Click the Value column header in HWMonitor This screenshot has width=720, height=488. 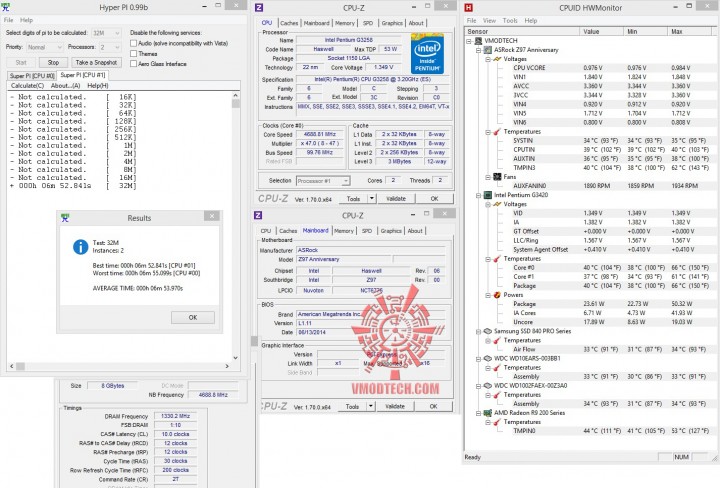(602, 32)
